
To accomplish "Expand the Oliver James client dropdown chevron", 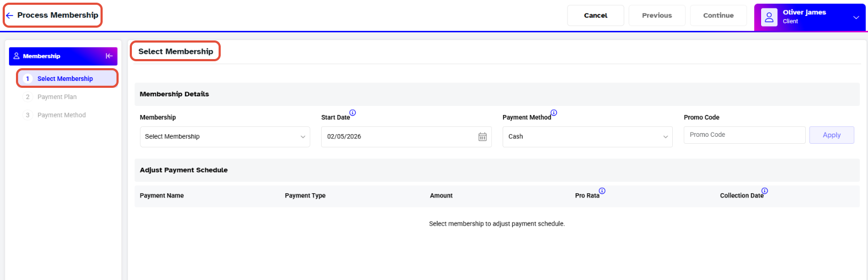I will pyautogui.click(x=856, y=17).
